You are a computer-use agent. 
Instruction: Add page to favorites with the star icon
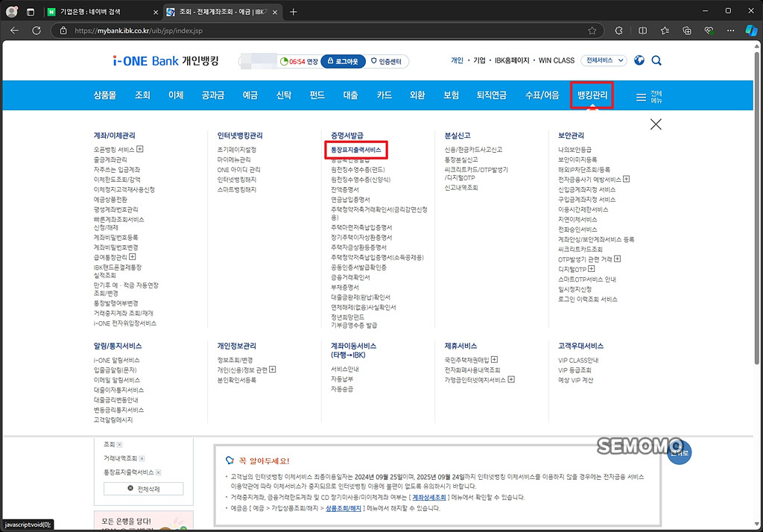(x=592, y=31)
